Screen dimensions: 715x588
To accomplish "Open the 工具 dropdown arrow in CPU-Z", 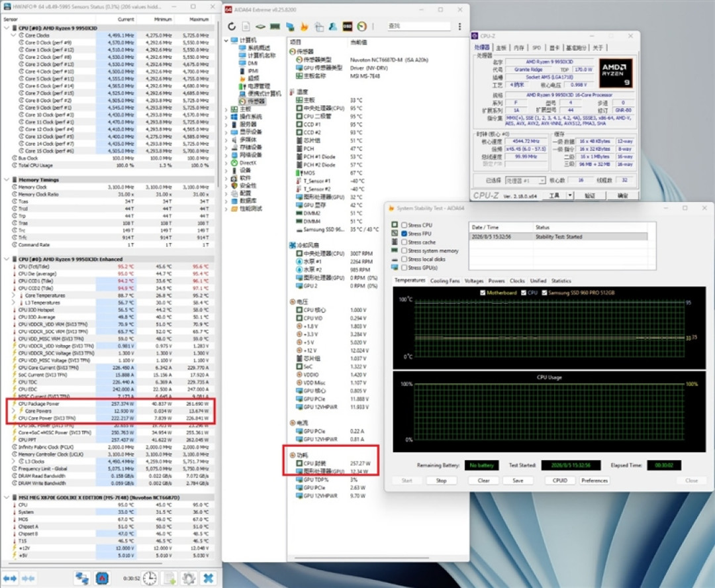I will (569, 195).
